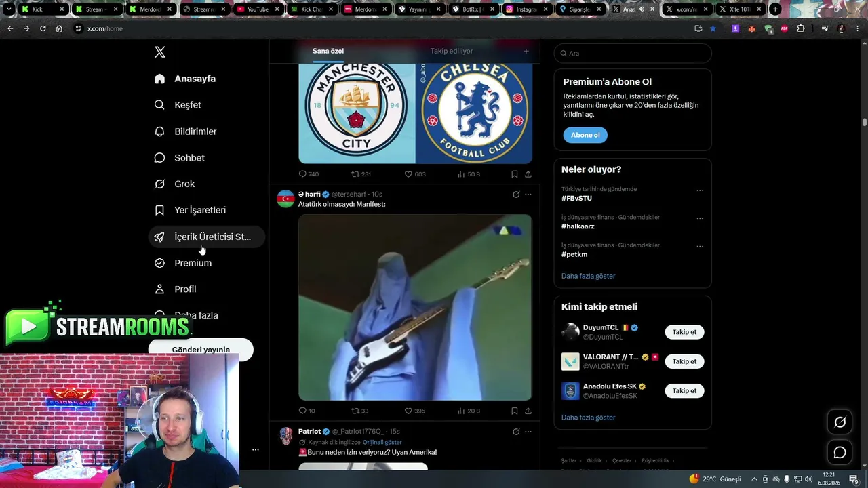The image size is (868, 488).
Task: Ask Grok about the Patriot post
Action: 516,432
